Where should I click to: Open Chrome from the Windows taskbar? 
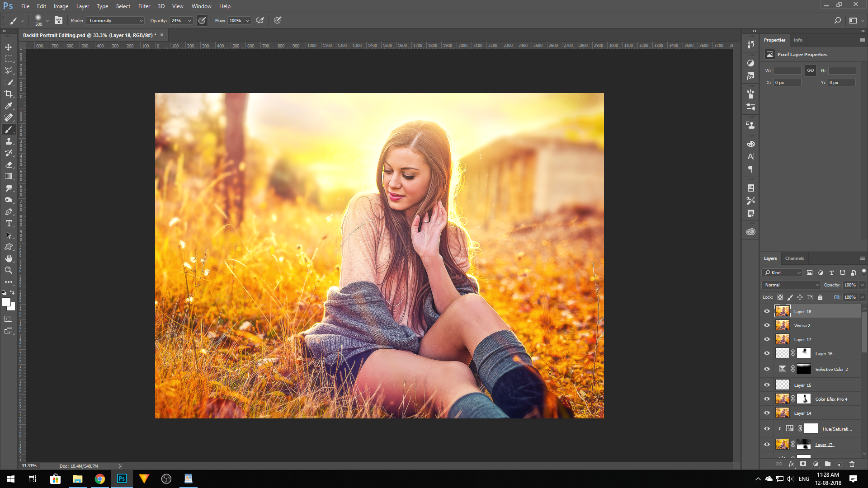(99, 479)
